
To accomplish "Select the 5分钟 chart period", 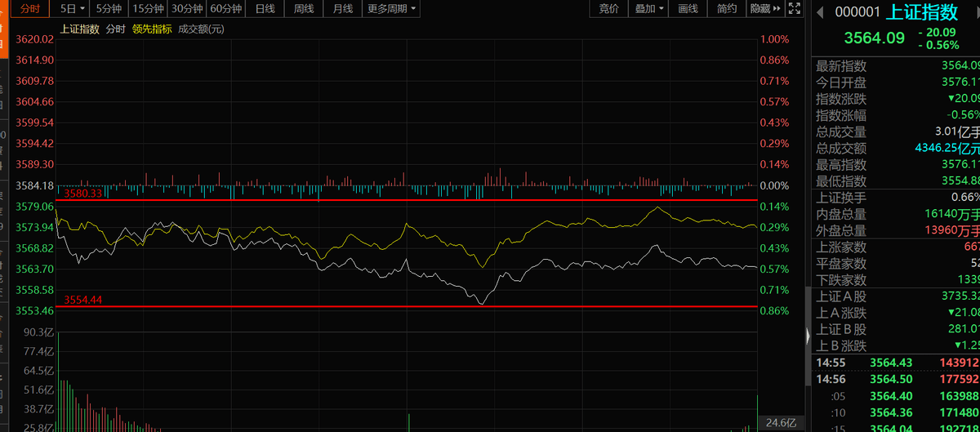I will tap(109, 9).
